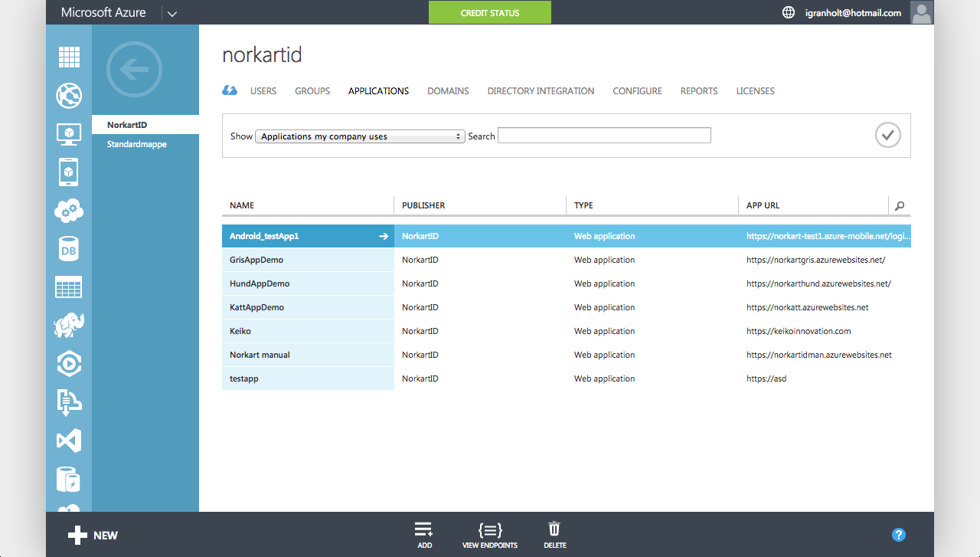Click the https://keikoinnovation.com URL cell

click(x=799, y=331)
